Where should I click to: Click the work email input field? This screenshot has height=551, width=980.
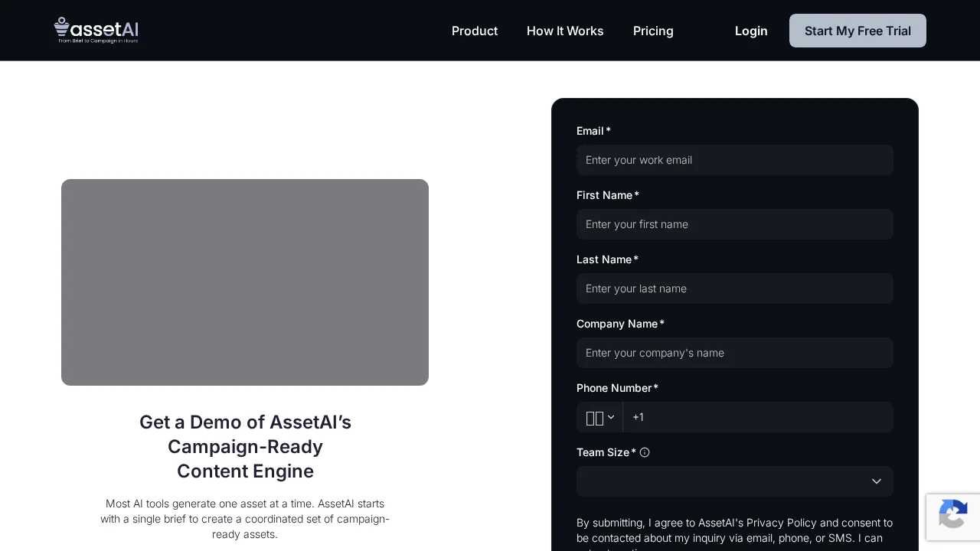tap(734, 160)
